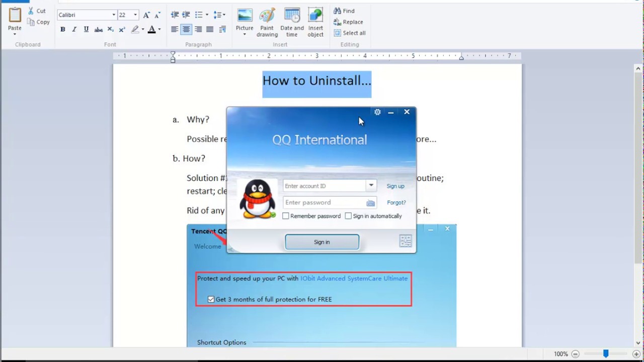Center align the text
Screen dimensions: 644x362
[186, 30]
